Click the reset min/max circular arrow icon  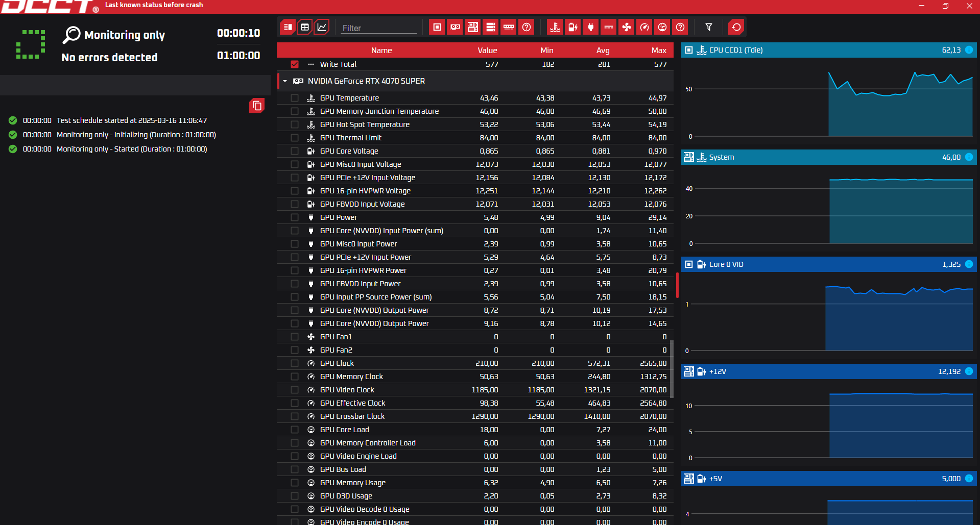coord(736,27)
